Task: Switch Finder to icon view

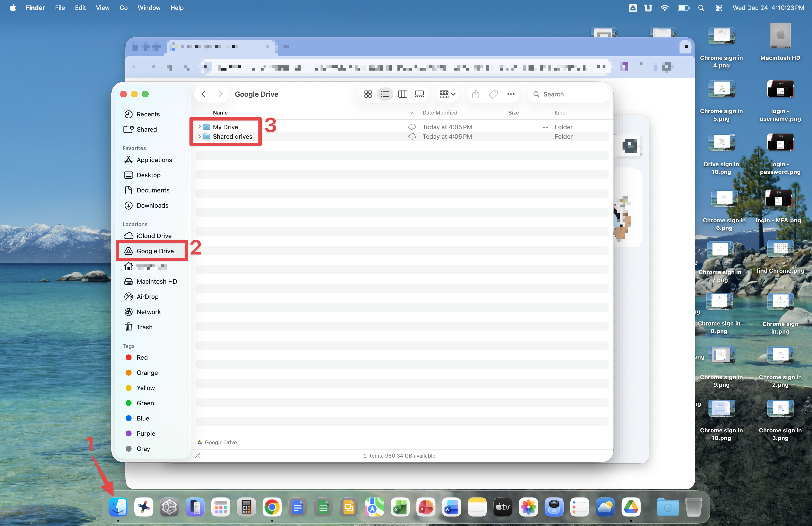Action: point(368,94)
